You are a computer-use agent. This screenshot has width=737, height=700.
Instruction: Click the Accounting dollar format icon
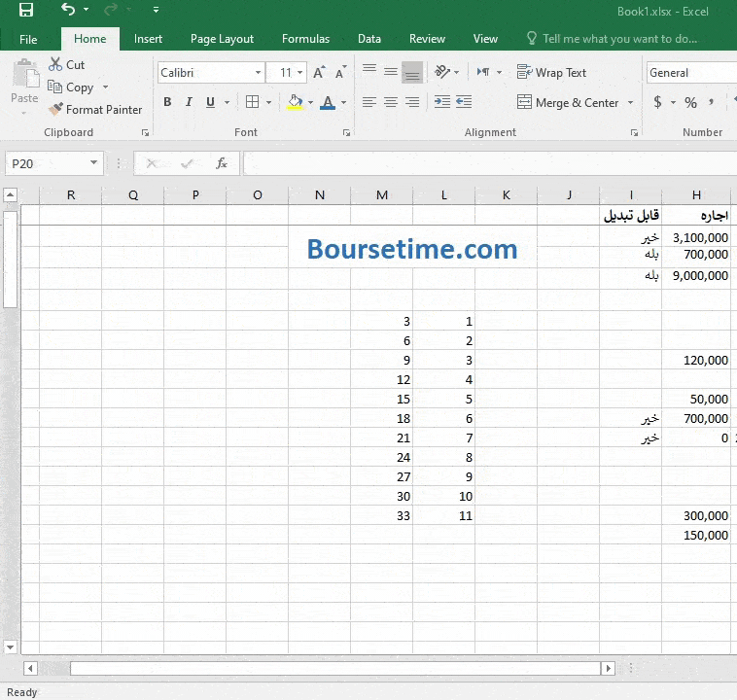[x=657, y=102]
